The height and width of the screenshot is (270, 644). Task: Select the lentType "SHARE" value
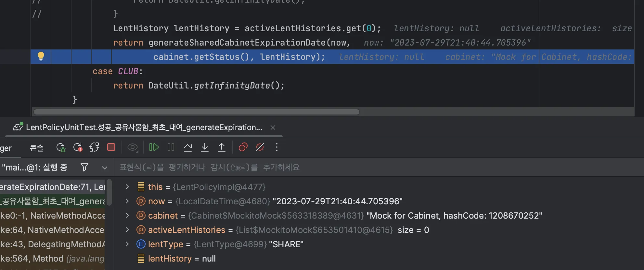pos(286,244)
